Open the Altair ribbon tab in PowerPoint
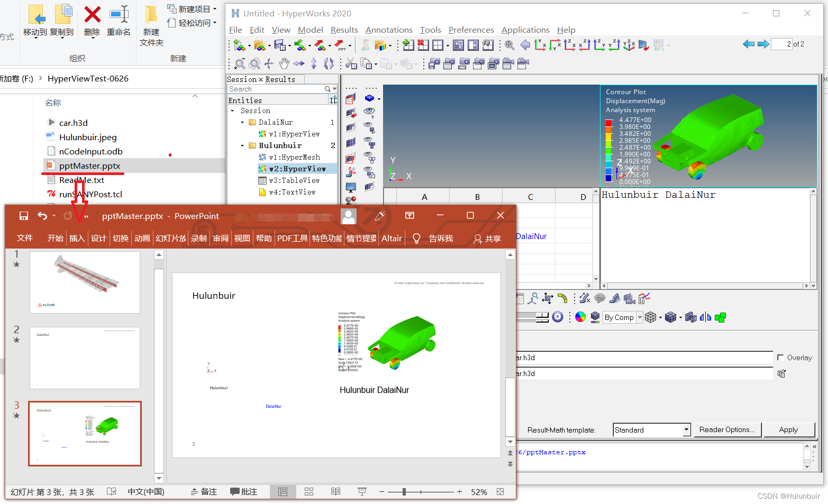 pyautogui.click(x=392, y=238)
